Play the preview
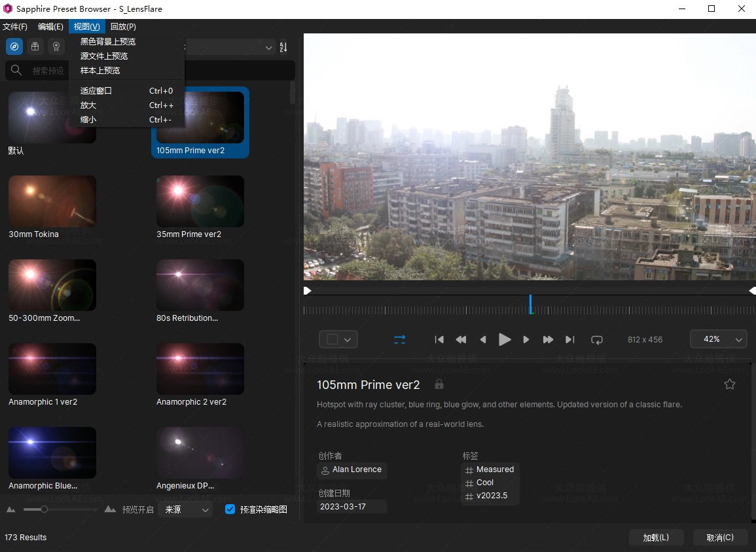756x552 pixels. point(504,339)
